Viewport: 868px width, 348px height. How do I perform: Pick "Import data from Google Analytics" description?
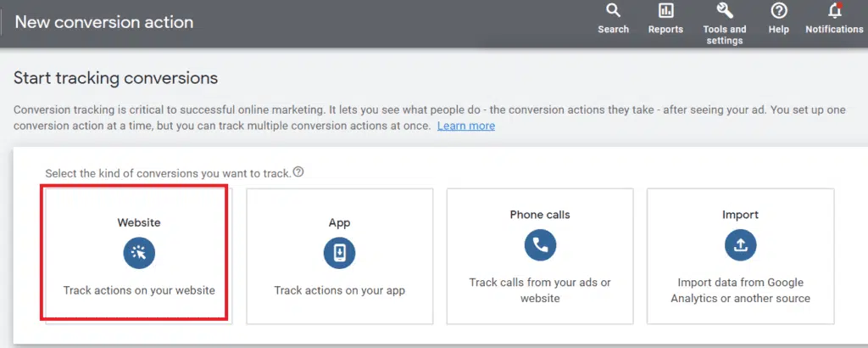(740, 290)
